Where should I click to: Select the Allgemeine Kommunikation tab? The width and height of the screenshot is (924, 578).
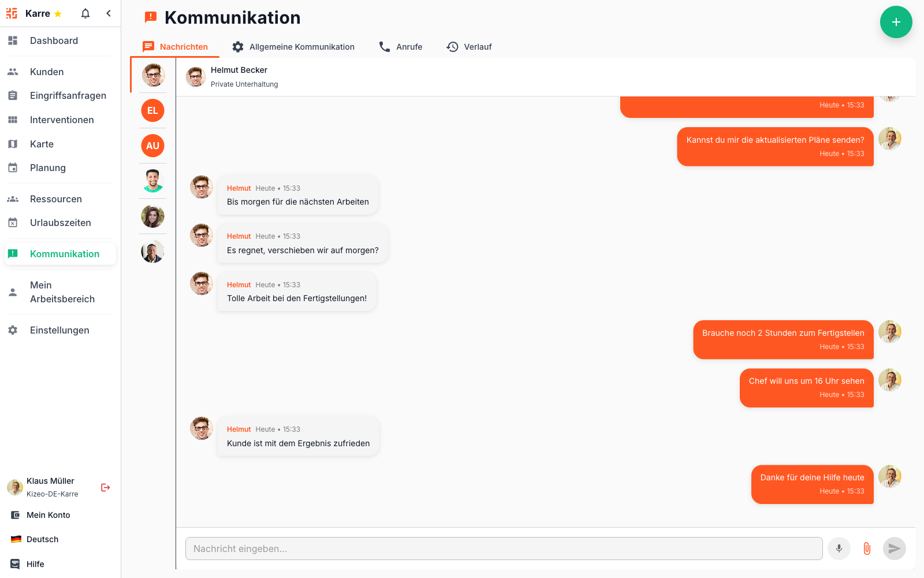293,47
